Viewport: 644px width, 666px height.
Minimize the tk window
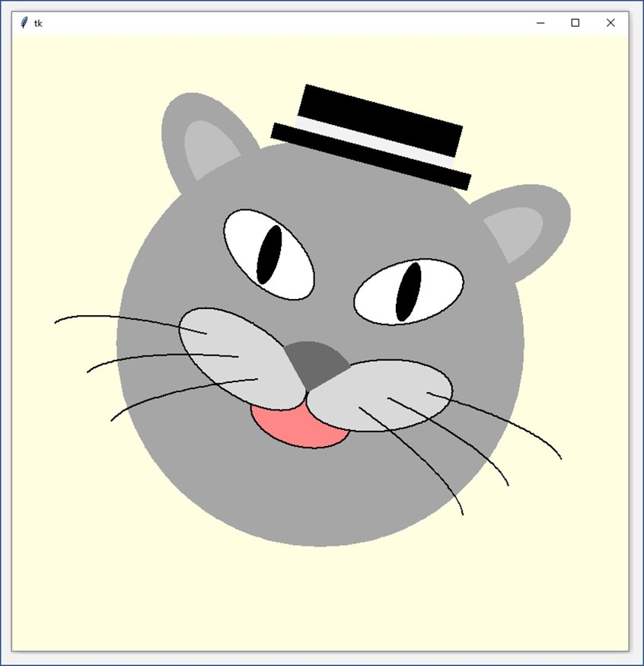[x=540, y=23]
